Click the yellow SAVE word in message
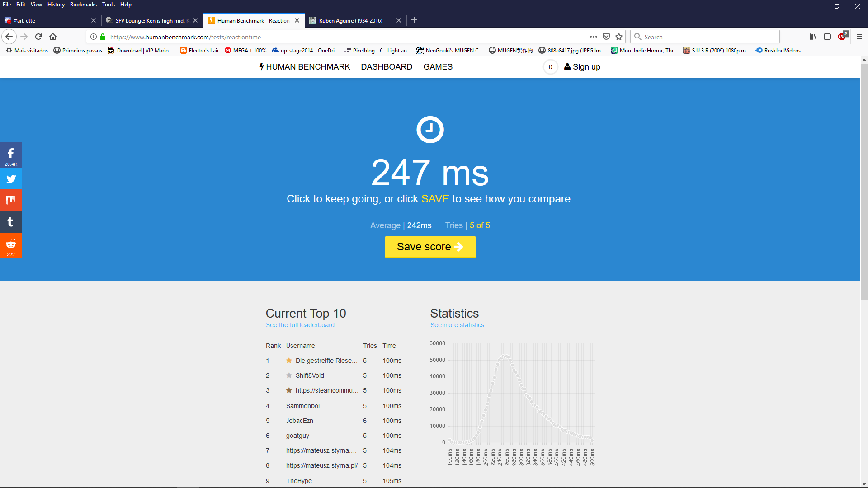Image resolution: width=868 pixels, height=488 pixels. click(x=435, y=199)
